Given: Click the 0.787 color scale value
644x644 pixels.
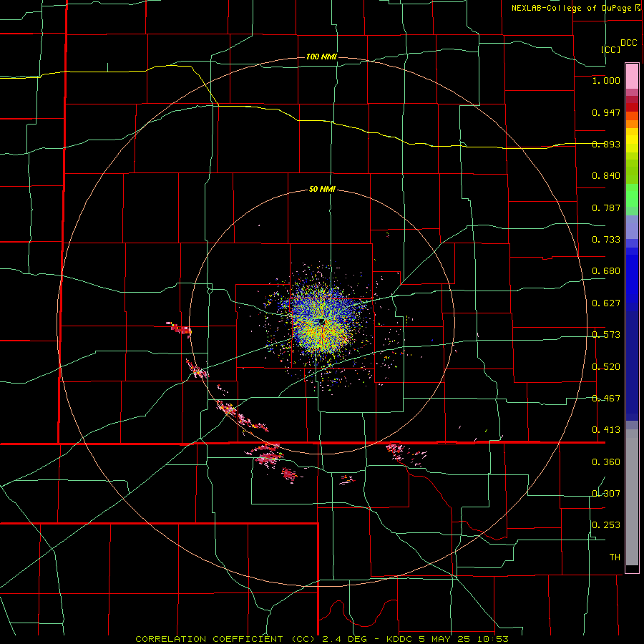Looking at the screenshot, I should 606,208.
